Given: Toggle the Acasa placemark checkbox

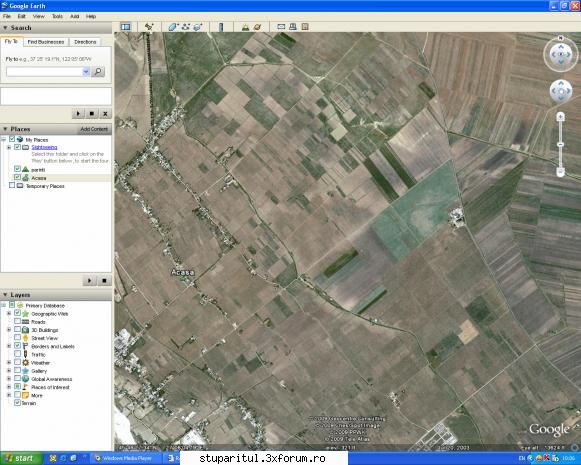Looking at the screenshot, I should pyautogui.click(x=17, y=177).
